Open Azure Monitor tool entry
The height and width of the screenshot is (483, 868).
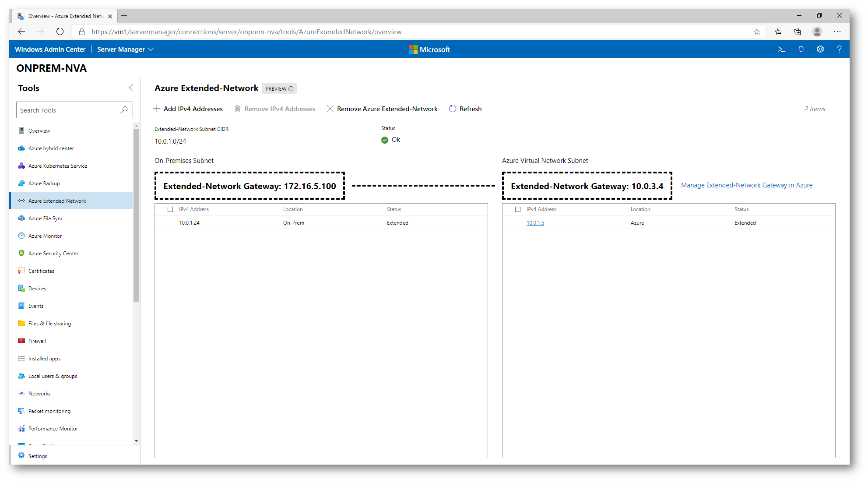71,236
